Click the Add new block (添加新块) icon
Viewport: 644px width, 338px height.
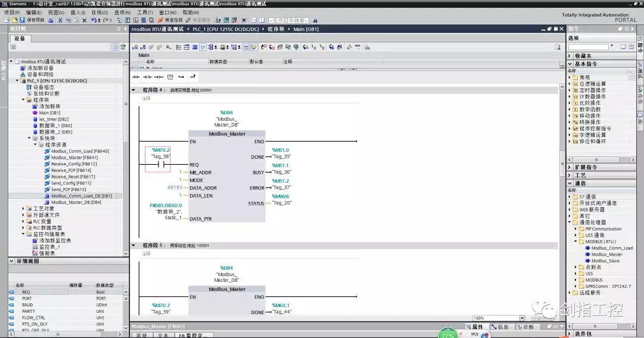point(48,106)
